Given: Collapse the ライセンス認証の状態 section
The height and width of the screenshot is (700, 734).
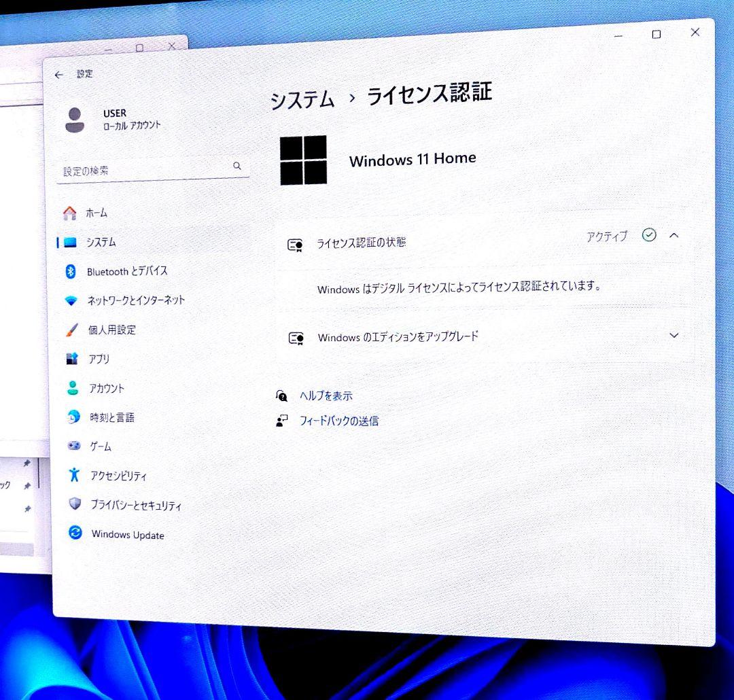Looking at the screenshot, I should pyautogui.click(x=674, y=235).
